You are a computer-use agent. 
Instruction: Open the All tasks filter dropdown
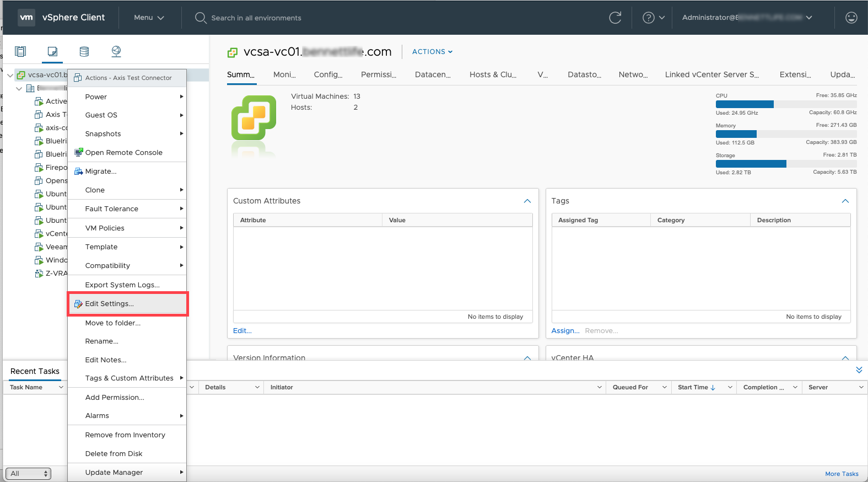tap(28, 473)
